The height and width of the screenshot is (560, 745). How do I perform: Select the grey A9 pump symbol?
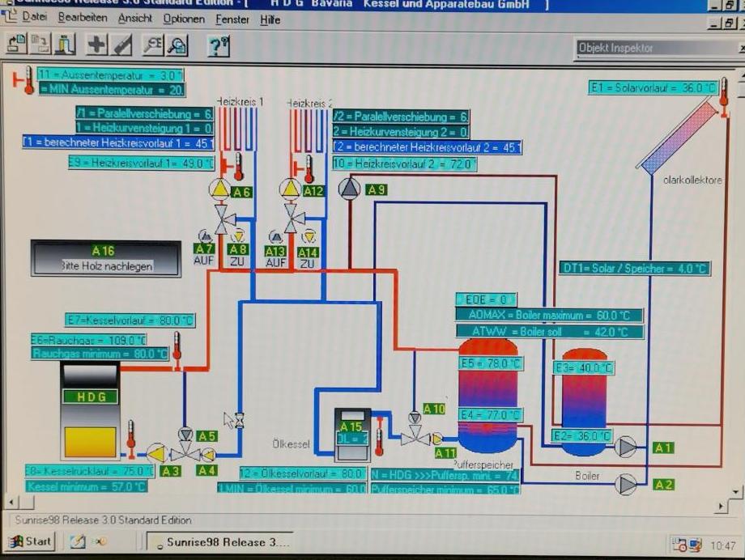tap(350, 188)
